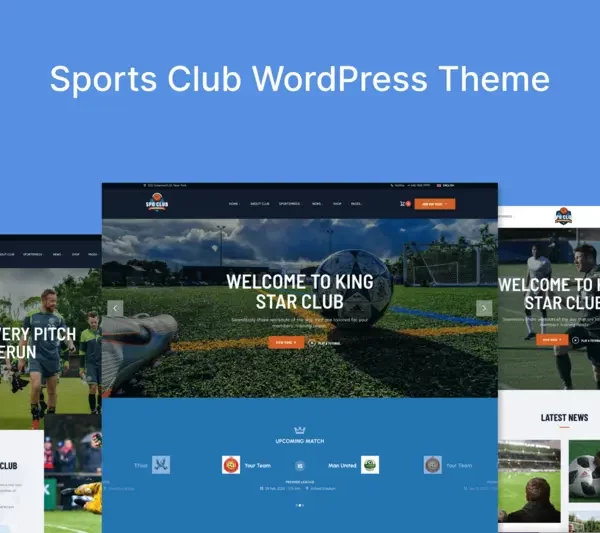Open the SportsPress menu in center header
This screenshot has width=600, height=533.
(290, 204)
